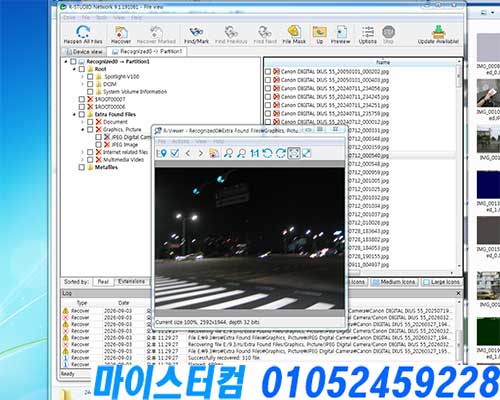Click the mark checkmark icon in R-Viewer
The width and height of the screenshot is (500, 400).
pyautogui.click(x=175, y=153)
